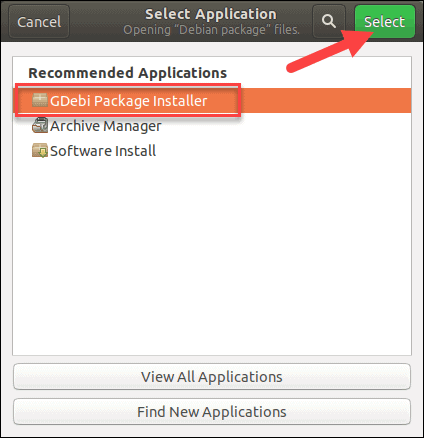
Task: Open Find New Applications
Action: coord(212,412)
